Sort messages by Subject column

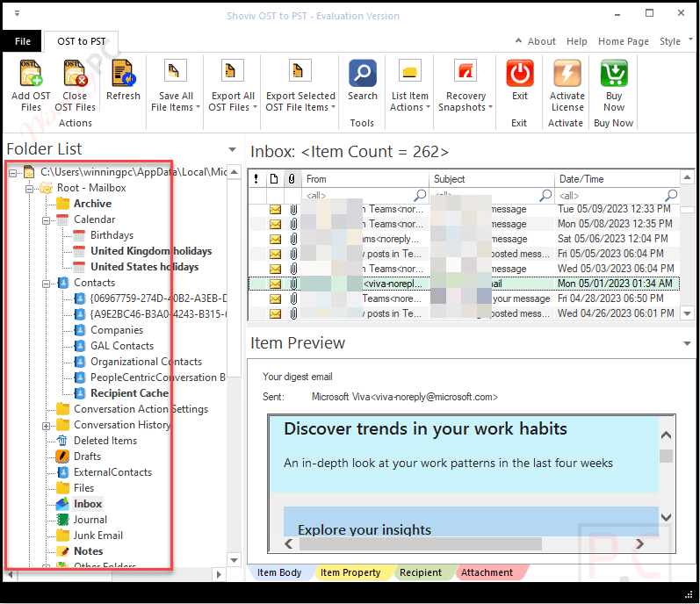[492, 179]
